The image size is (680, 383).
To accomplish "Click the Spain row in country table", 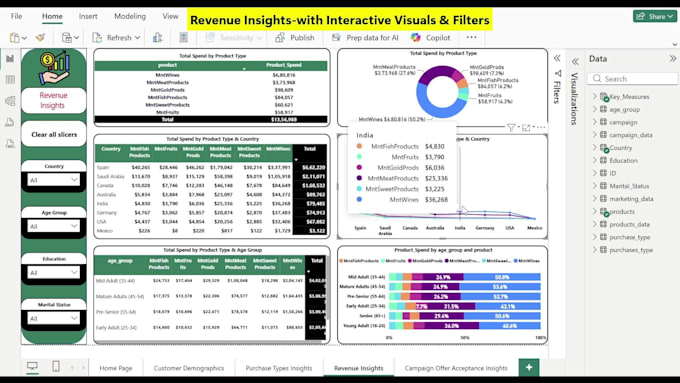I will [211, 167].
